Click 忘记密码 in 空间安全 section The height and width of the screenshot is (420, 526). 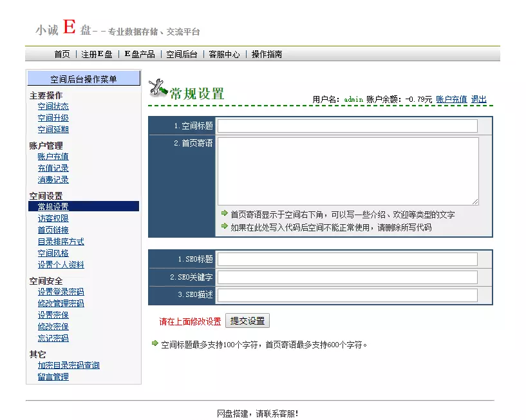coord(53,338)
